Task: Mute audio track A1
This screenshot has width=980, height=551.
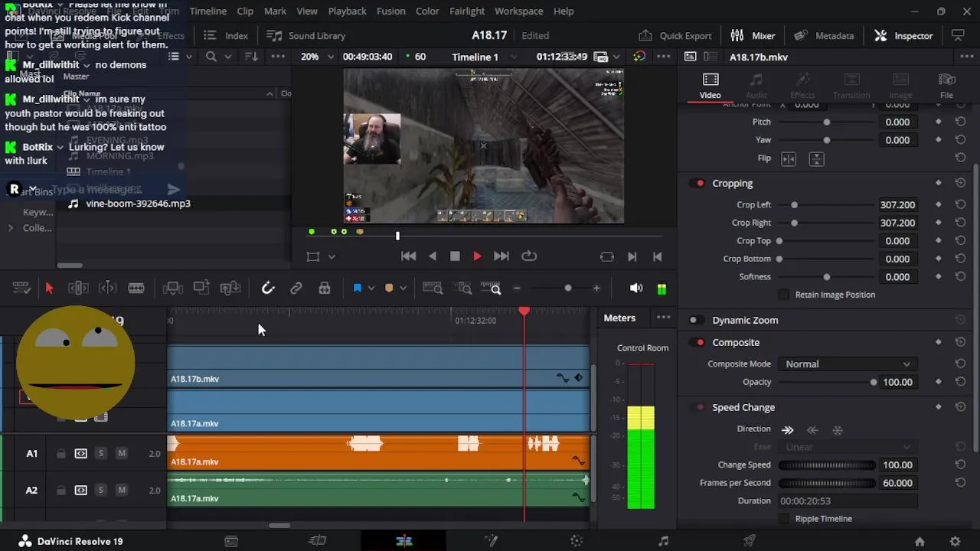Action: click(121, 454)
